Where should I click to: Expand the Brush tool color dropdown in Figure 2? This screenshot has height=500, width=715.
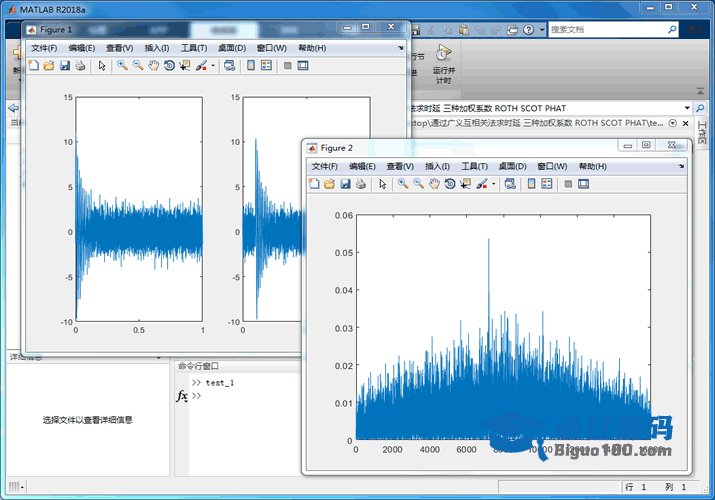[x=493, y=184]
